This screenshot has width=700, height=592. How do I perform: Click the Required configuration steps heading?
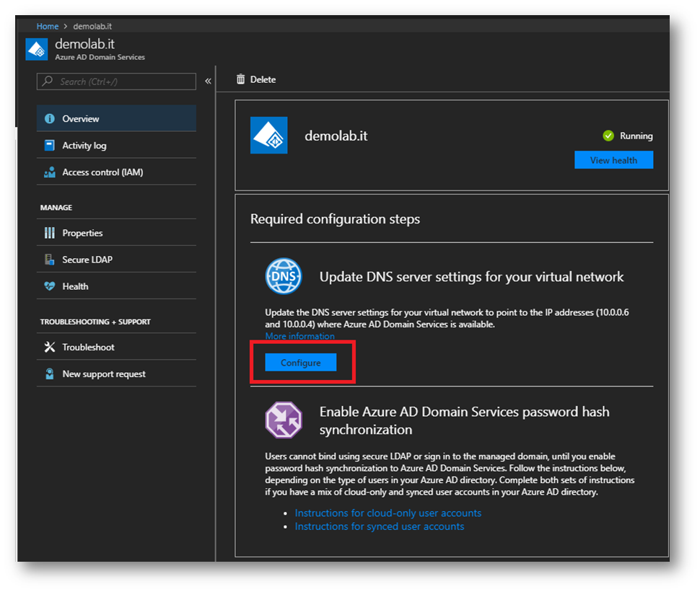[x=336, y=219]
